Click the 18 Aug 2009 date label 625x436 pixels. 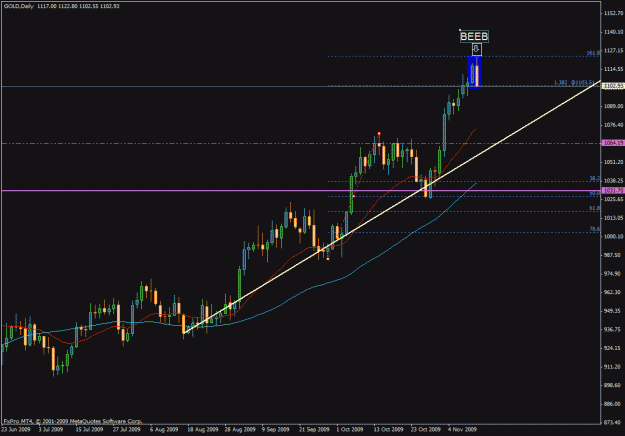click(203, 430)
